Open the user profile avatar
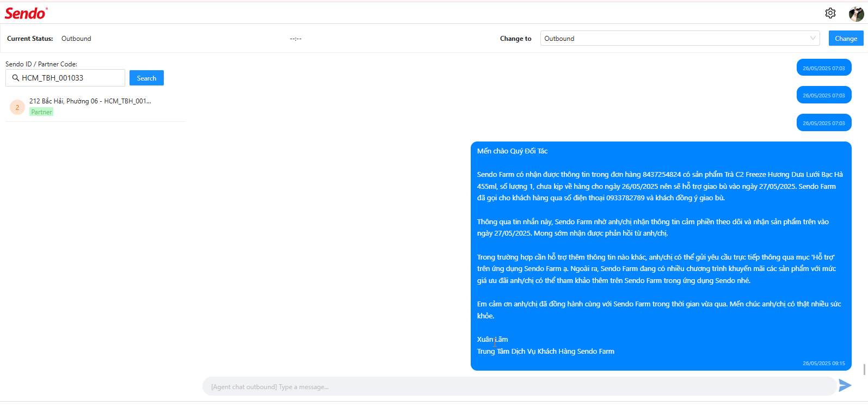The image size is (868, 406). (x=857, y=14)
